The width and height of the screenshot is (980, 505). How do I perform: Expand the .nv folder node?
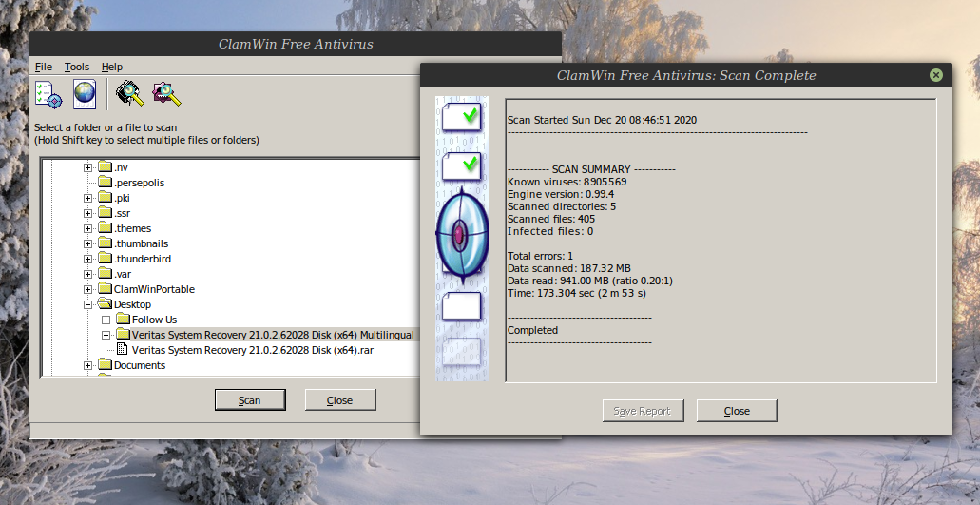point(88,167)
